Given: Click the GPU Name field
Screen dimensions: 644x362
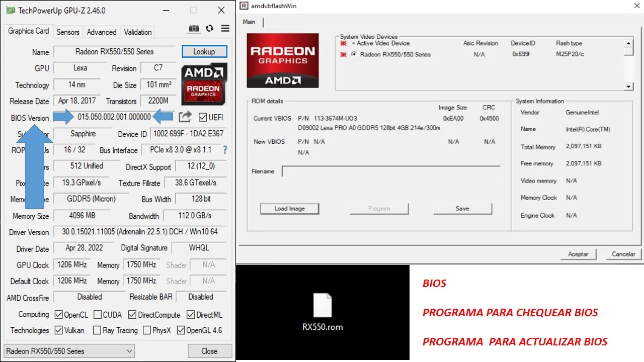Looking at the screenshot, I should point(115,52).
